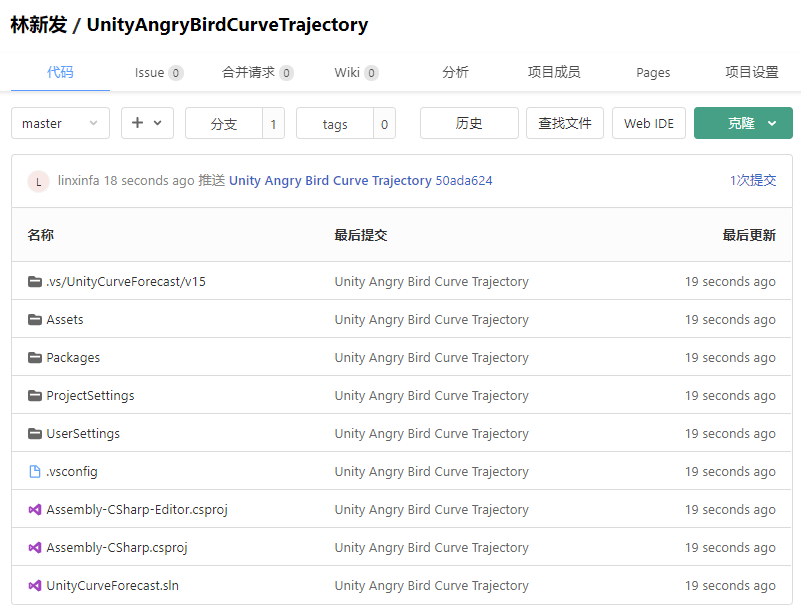Open the Assets folder name

point(65,320)
